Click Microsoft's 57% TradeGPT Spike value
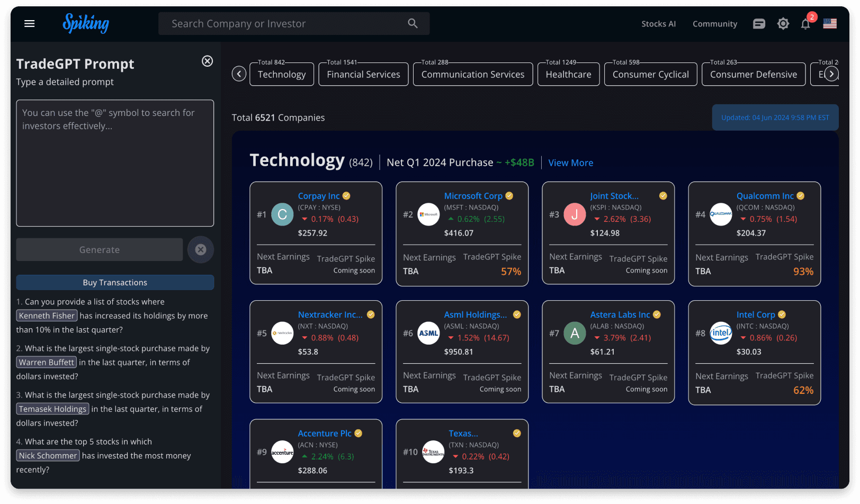 pos(511,272)
